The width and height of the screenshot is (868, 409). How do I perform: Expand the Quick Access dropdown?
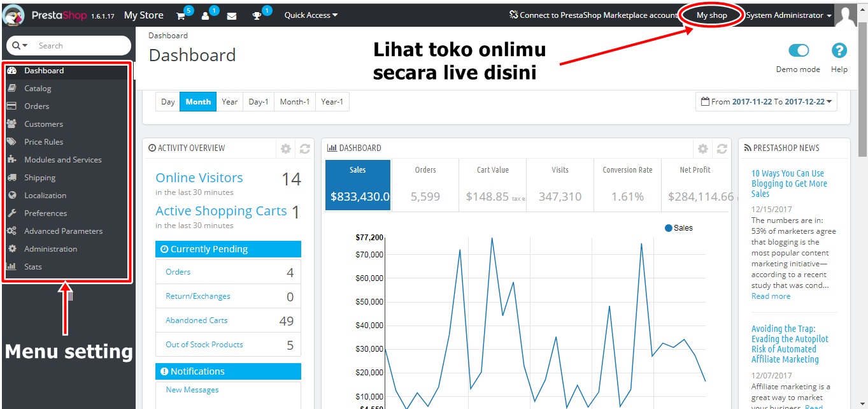311,15
